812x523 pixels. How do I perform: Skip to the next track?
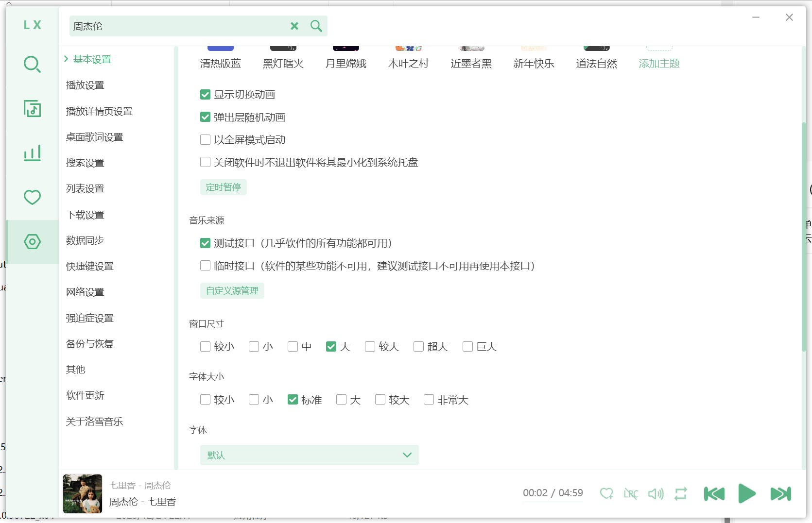[x=780, y=494]
